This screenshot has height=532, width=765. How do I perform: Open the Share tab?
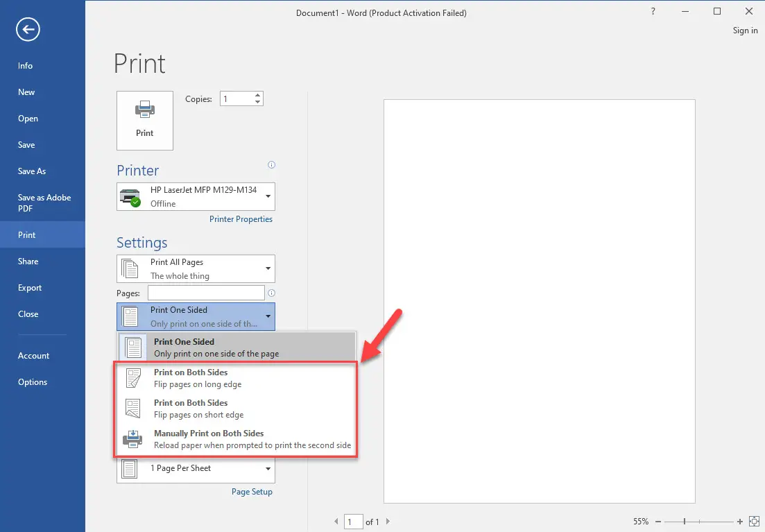[42, 261]
